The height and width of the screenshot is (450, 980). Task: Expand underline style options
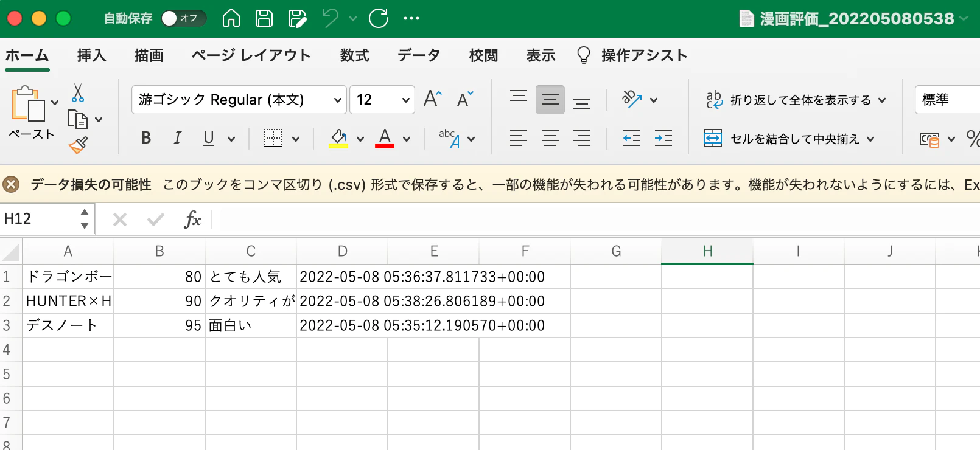click(231, 139)
